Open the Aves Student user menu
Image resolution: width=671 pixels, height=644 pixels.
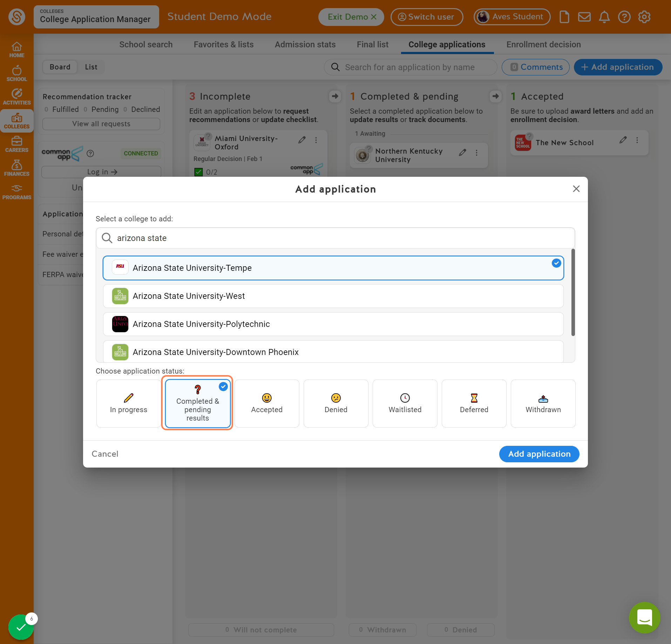click(511, 17)
